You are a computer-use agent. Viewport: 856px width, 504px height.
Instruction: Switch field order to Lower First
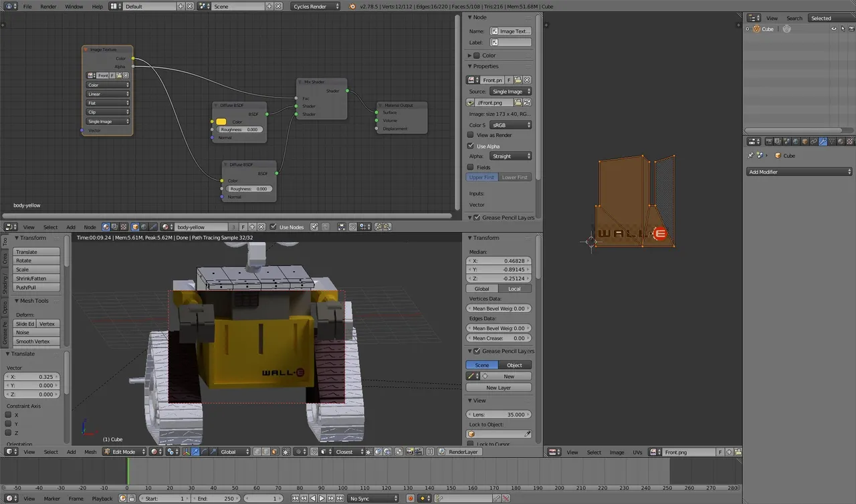click(x=515, y=177)
